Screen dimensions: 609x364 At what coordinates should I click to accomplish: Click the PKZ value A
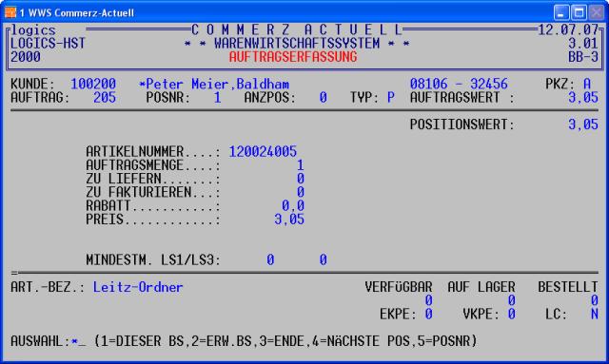587,84
